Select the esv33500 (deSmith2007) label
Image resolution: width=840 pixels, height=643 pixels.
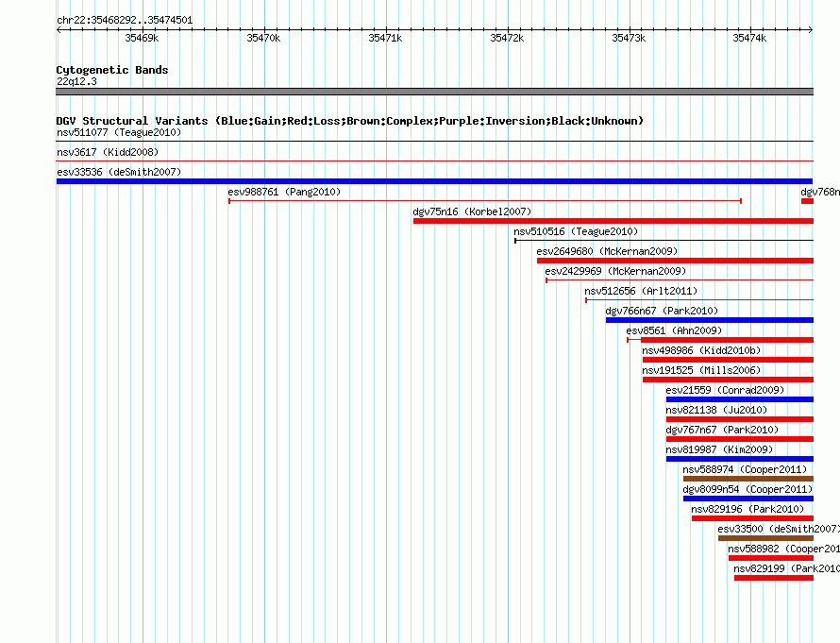[x=779, y=529]
